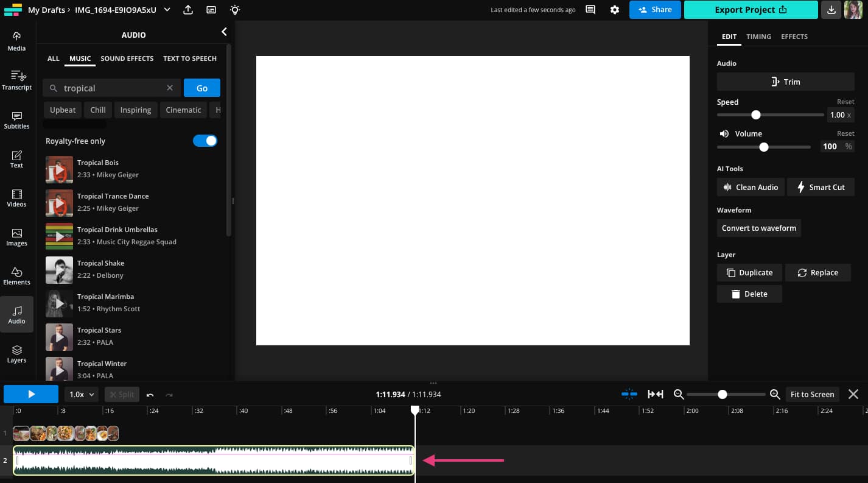
Task: Switch to the Sound Effects tab
Action: [127, 58]
